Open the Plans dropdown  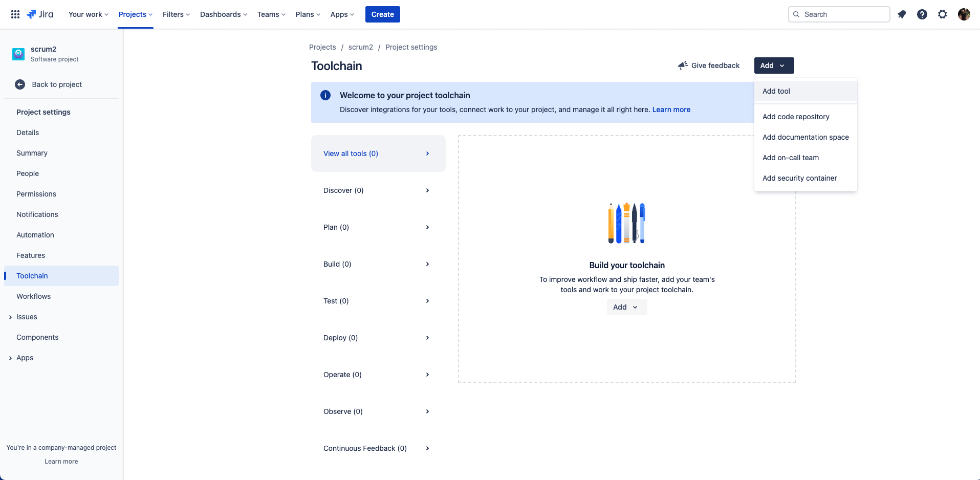(308, 14)
